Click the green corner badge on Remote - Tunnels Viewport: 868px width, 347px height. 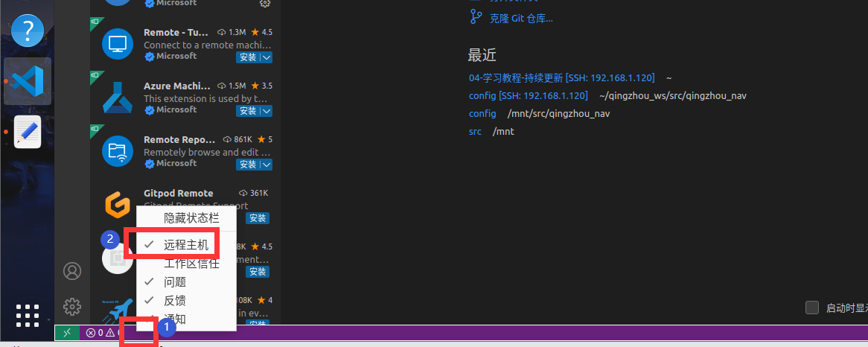coord(95,22)
